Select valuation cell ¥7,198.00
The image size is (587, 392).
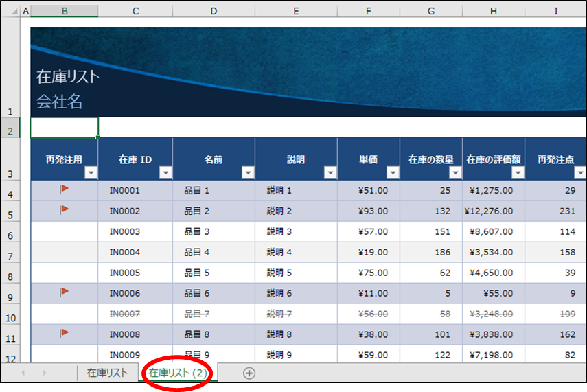click(494, 354)
